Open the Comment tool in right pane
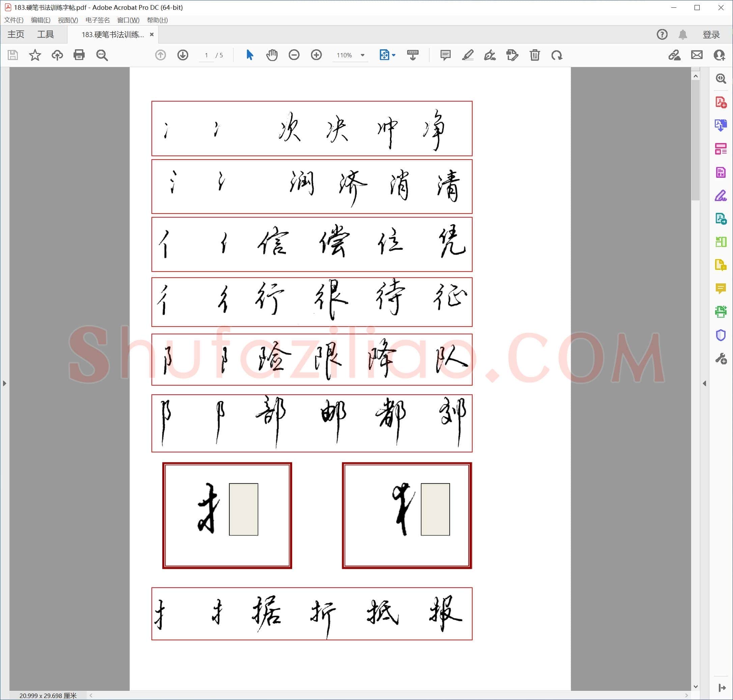The height and width of the screenshot is (700, 733). pos(721,288)
